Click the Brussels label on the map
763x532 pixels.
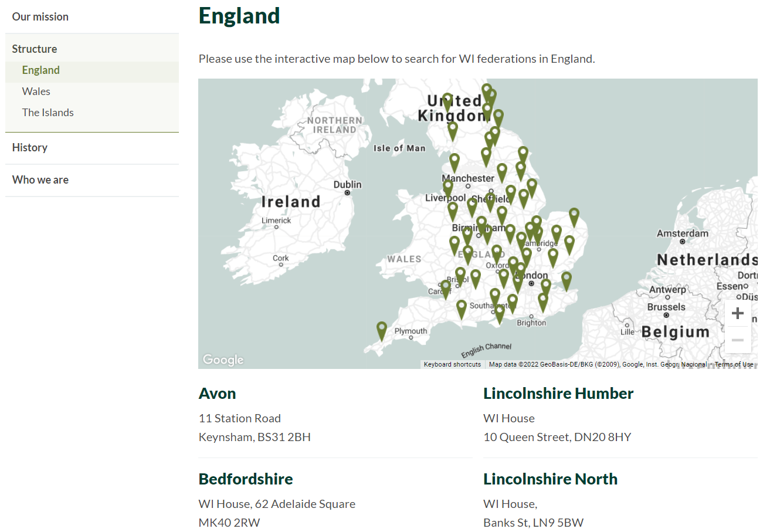(666, 307)
